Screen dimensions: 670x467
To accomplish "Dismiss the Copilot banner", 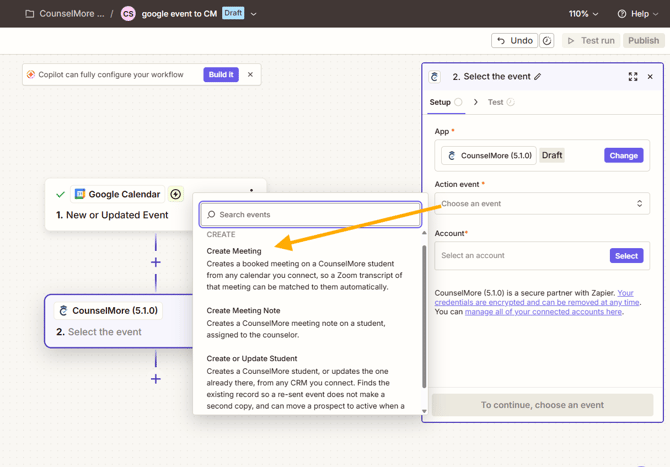I will [x=250, y=74].
